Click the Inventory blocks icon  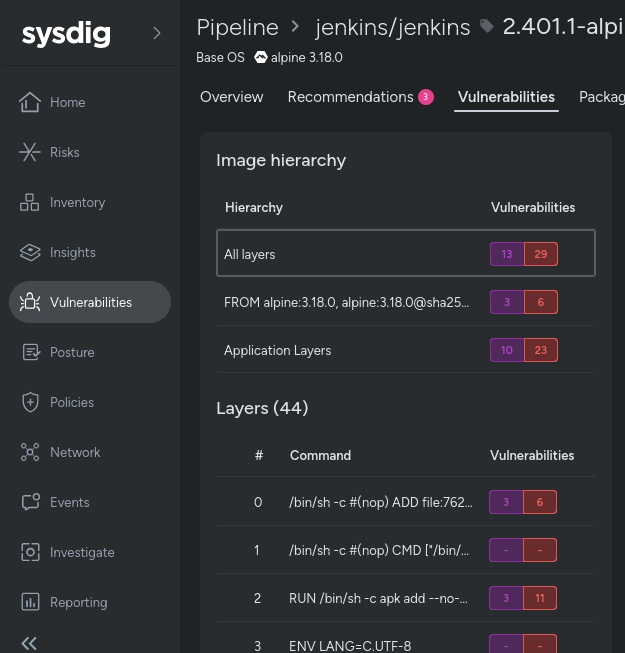30,202
